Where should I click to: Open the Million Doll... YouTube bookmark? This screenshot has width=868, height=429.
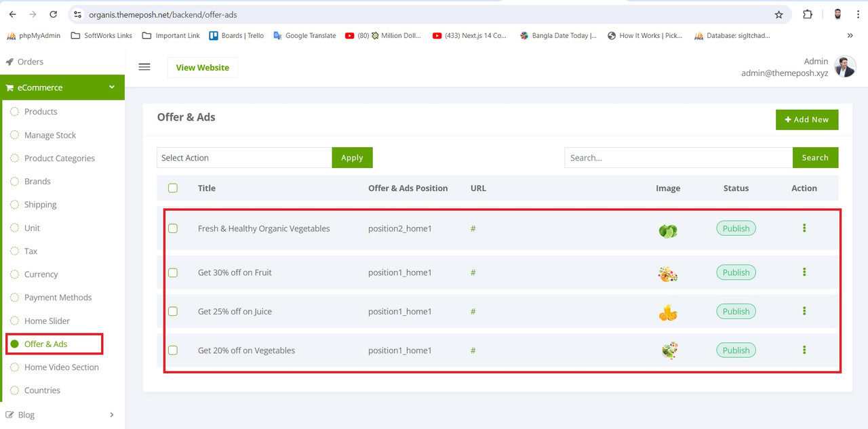click(383, 35)
